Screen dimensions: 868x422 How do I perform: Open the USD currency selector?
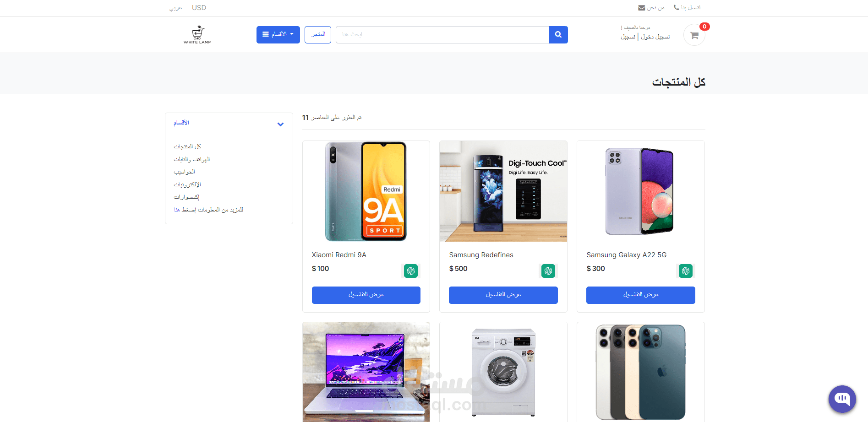199,8
